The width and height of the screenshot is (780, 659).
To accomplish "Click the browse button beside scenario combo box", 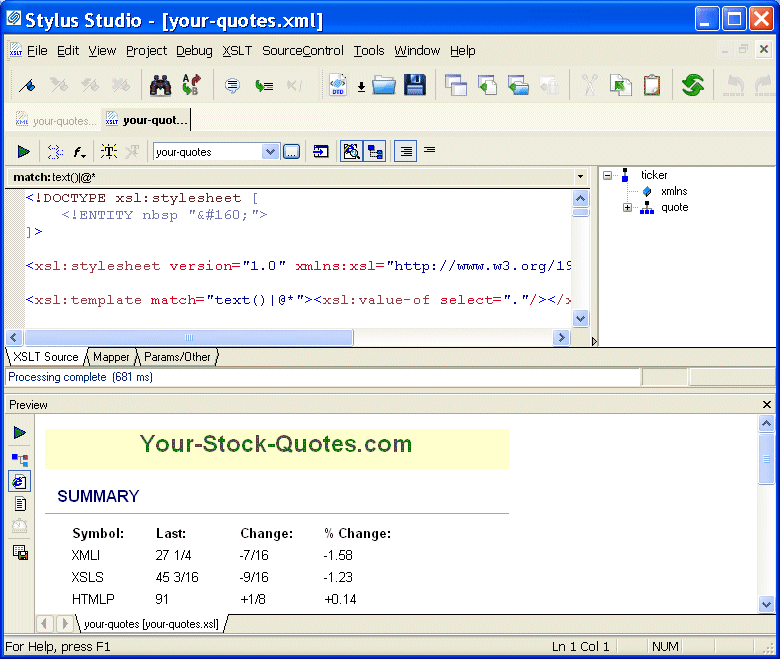I will click(291, 152).
